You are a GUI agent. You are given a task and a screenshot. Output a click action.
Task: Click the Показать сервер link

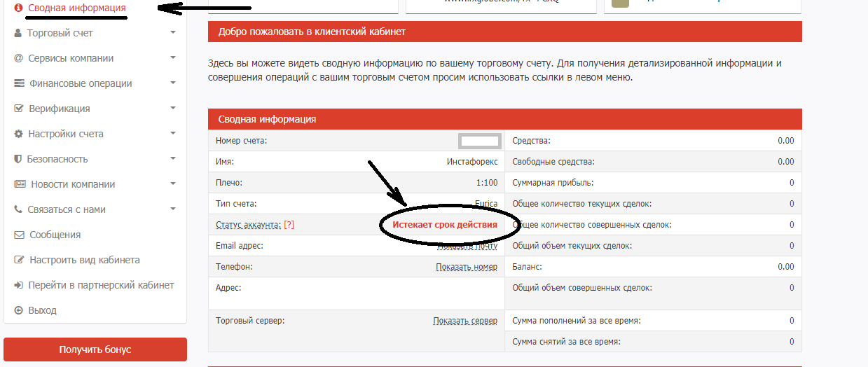point(464,321)
